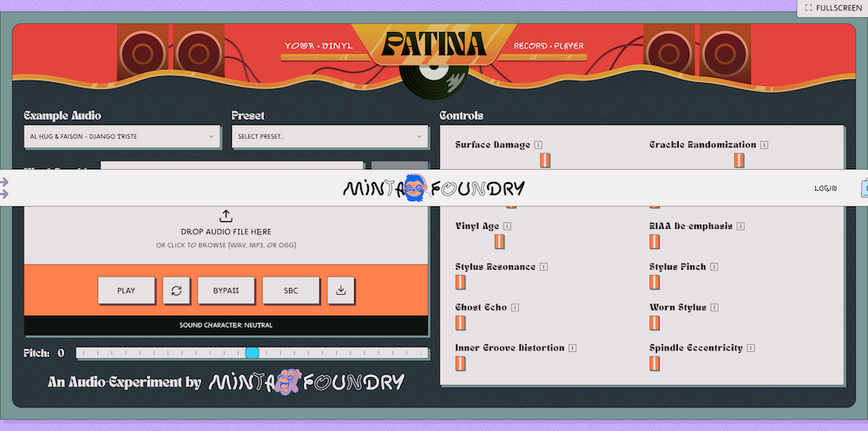Image resolution: width=868 pixels, height=431 pixels.
Task: Open the Select Preset dropdown
Action: [330, 137]
